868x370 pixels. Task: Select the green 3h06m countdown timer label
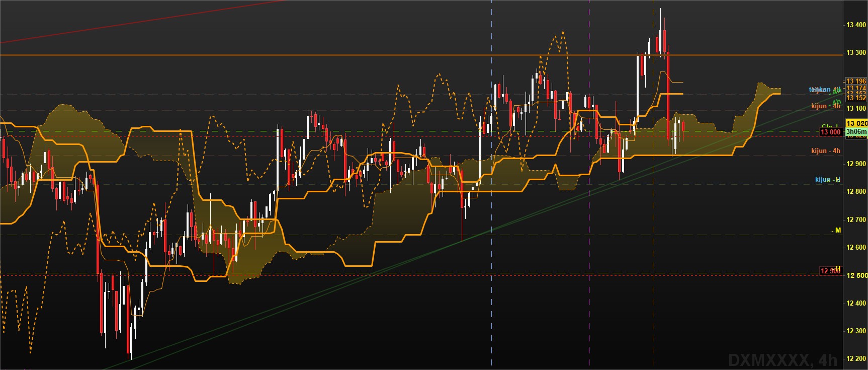click(x=856, y=132)
